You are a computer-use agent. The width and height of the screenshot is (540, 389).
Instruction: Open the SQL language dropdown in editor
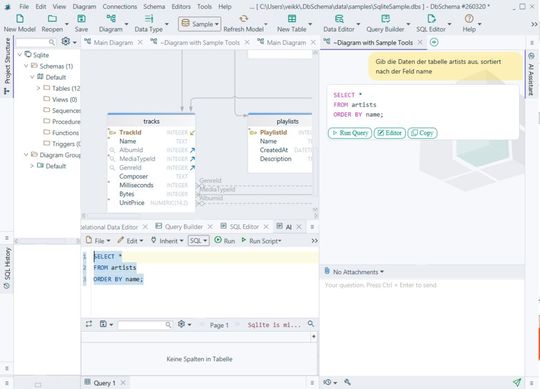[x=198, y=241]
